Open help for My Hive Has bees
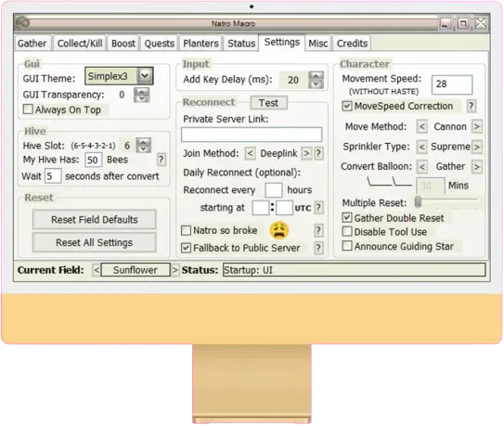This screenshot has width=504, height=426. [x=162, y=160]
